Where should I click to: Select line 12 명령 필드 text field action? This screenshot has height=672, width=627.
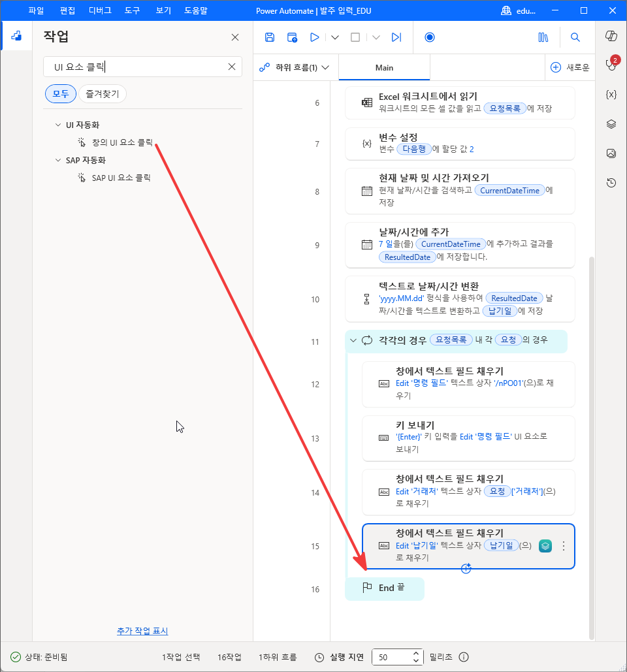[x=468, y=385]
